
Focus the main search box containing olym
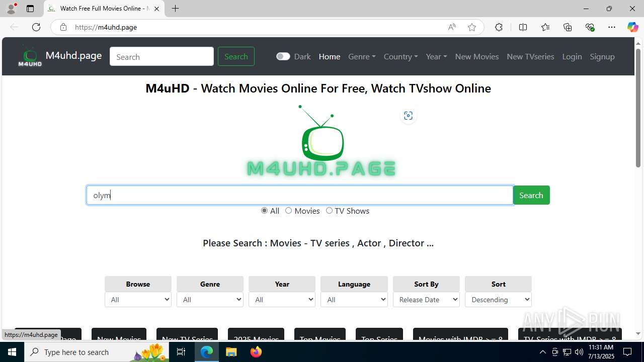[x=300, y=195]
